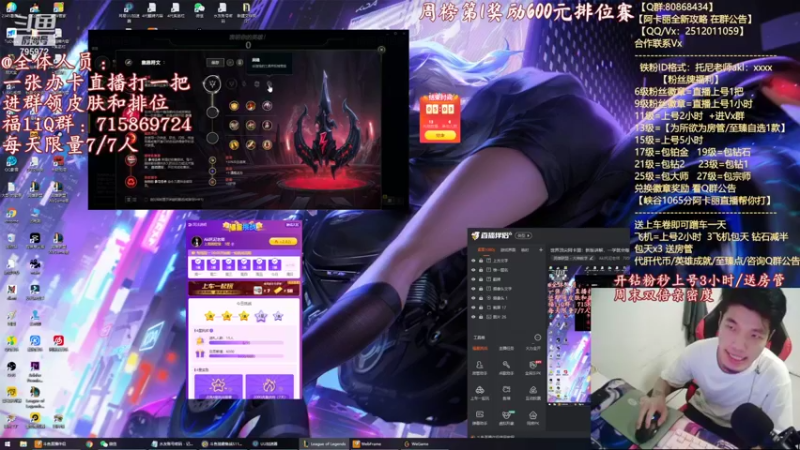Viewport: 800px width, 450px height.
Task: Toggle the eye on the third source layer
Action: tap(473, 279)
